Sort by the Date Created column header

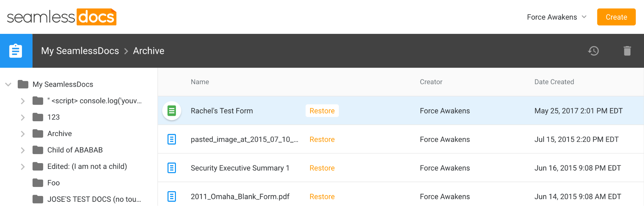click(x=554, y=82)
